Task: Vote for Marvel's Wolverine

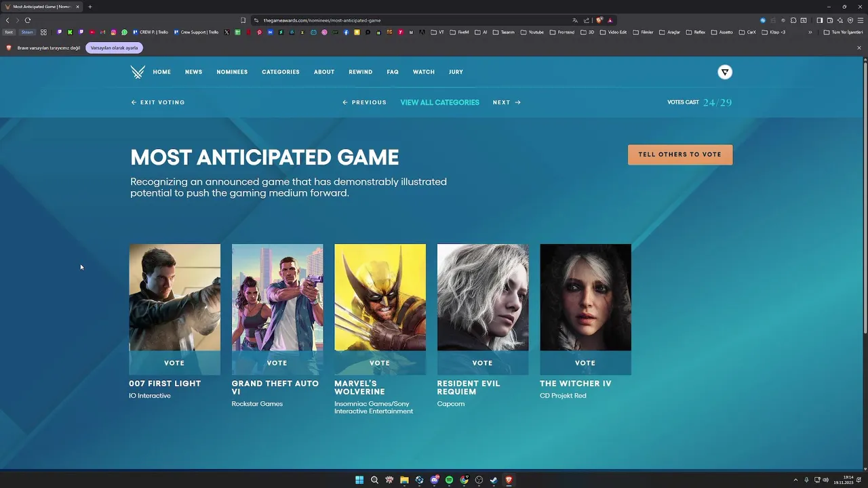Action: click(380, 363)
